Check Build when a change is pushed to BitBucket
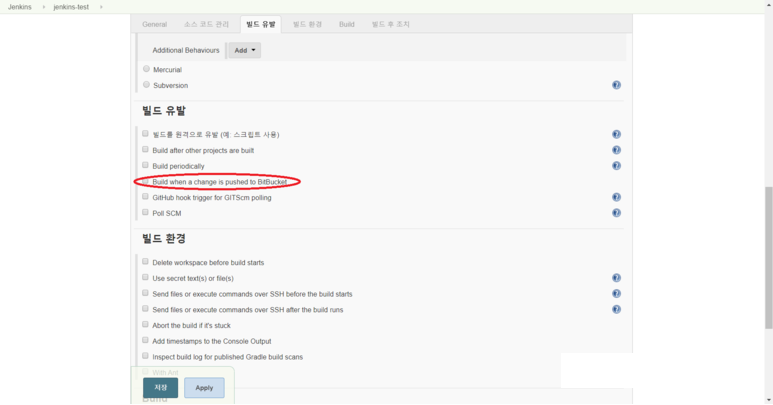The image size is (773, 405). click(145, 181)
